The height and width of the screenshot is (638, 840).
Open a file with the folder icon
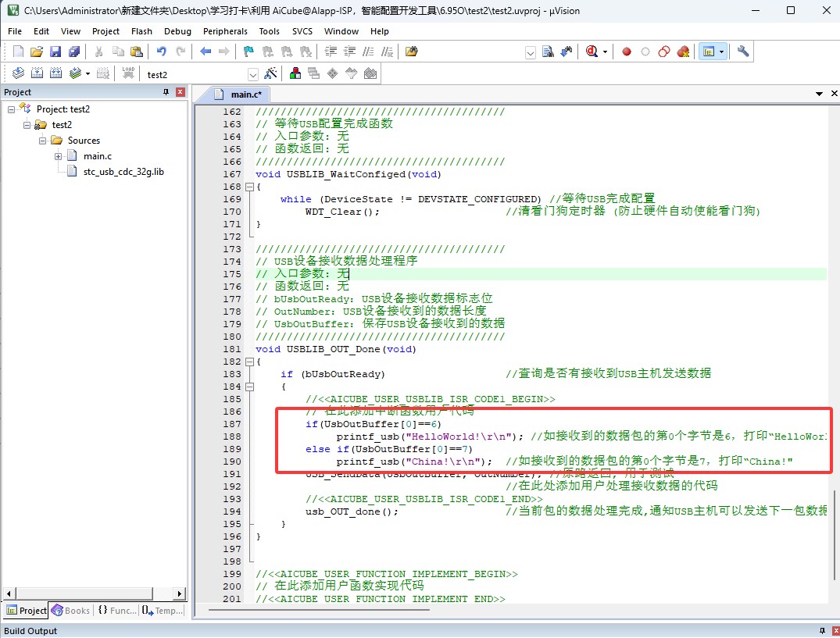[x=37, y=52]
